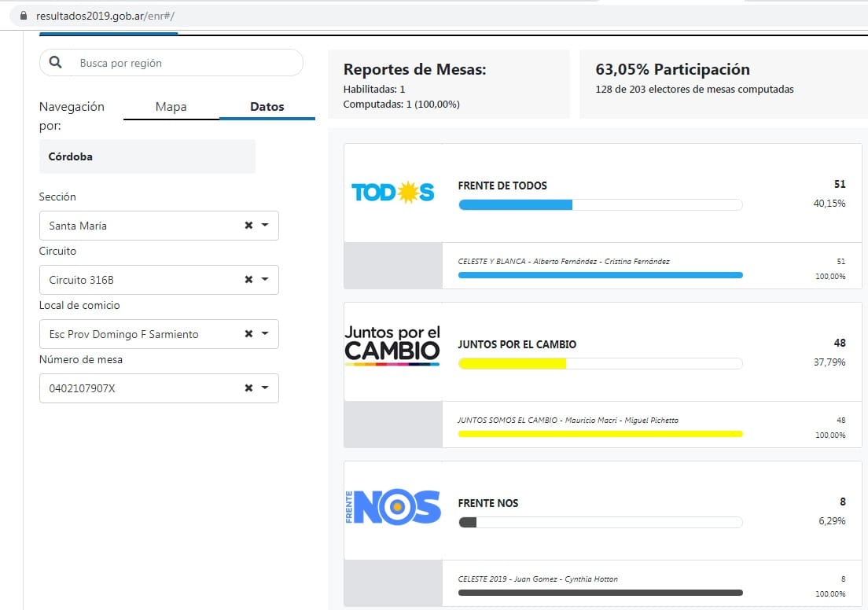
Task: Open the Circuito dropdown arrow
Action: [265, 279]
